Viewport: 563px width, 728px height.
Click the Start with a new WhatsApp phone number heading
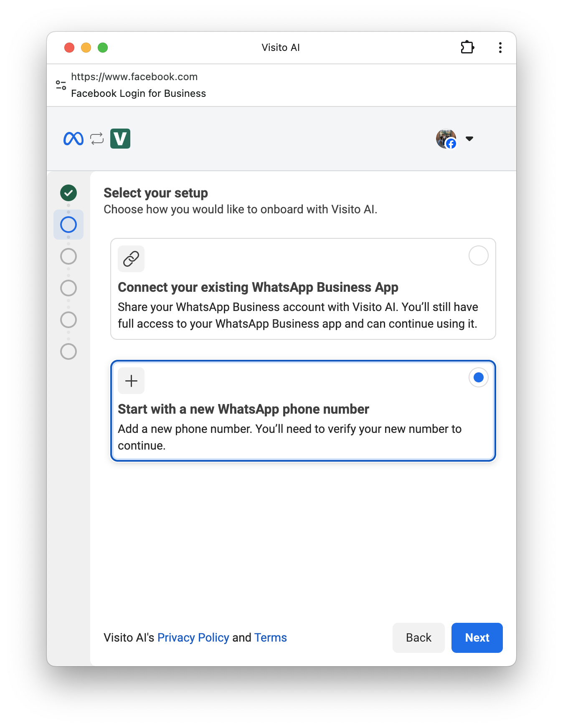243,409
